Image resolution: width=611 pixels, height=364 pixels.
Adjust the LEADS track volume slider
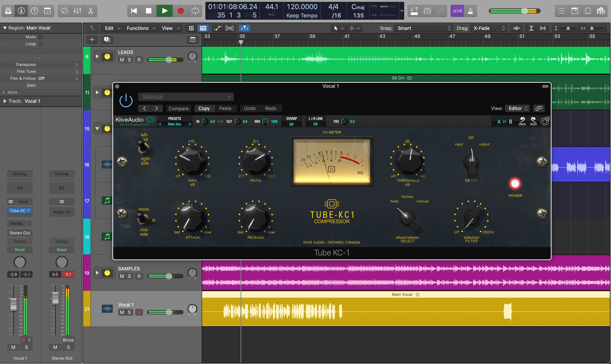click(x=169, y=60)
